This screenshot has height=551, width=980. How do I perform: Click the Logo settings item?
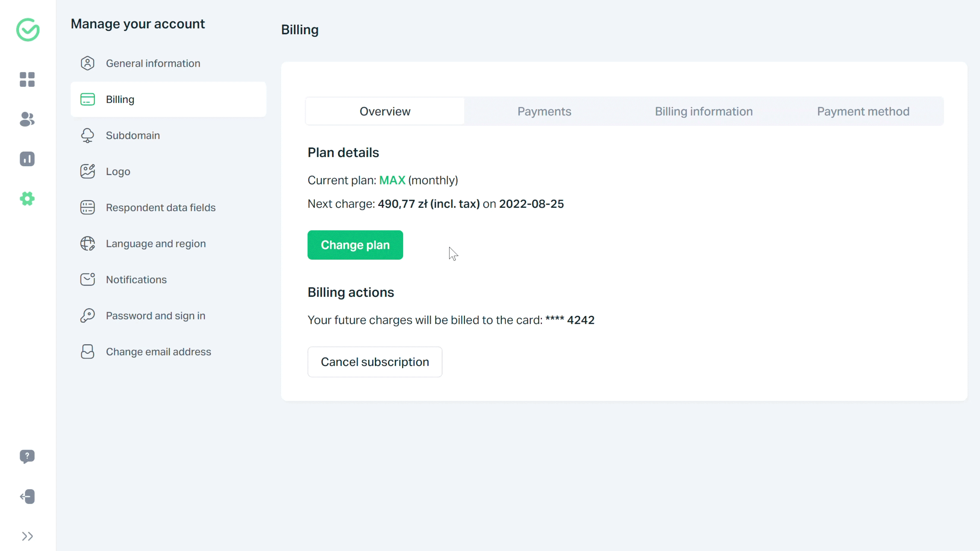118,172
